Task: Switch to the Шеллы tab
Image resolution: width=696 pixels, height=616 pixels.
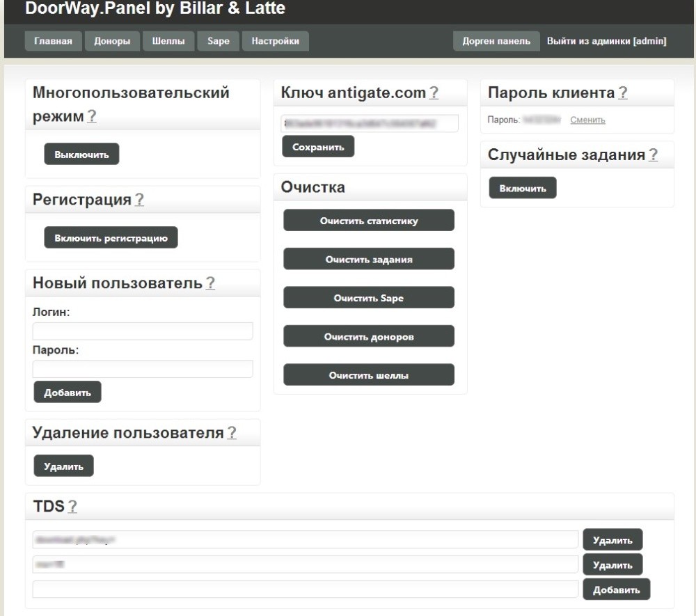Action: point(168,41)
